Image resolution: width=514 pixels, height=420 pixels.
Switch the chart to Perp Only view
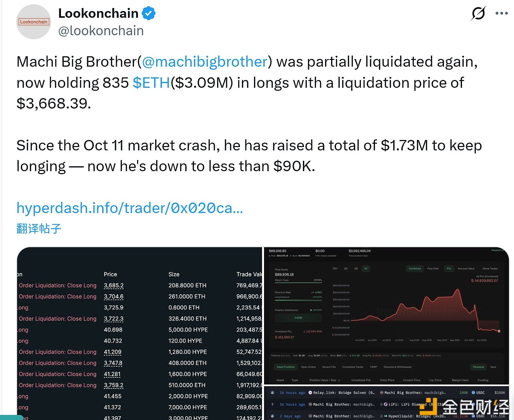click(433, 269)
